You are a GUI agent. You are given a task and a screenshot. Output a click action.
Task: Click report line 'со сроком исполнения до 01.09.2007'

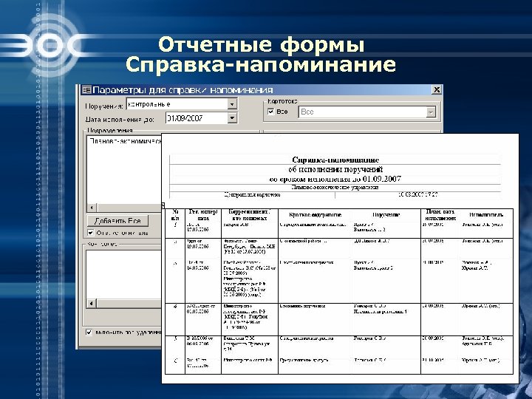tap(335, 179)
